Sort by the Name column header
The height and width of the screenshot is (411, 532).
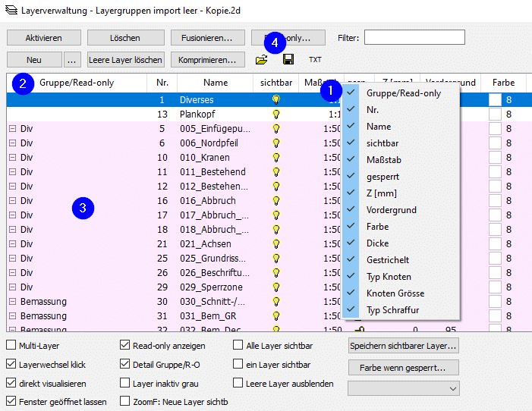pos(215,83)
